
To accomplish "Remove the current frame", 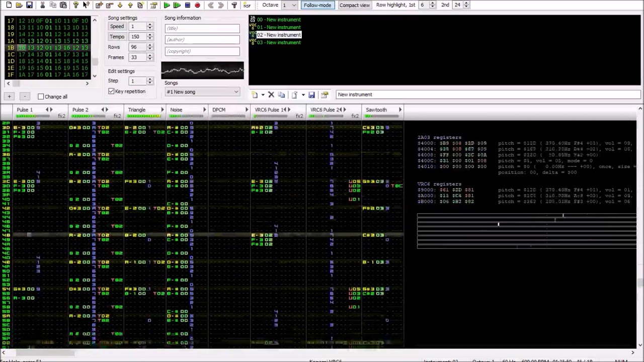I will point(109,5).
